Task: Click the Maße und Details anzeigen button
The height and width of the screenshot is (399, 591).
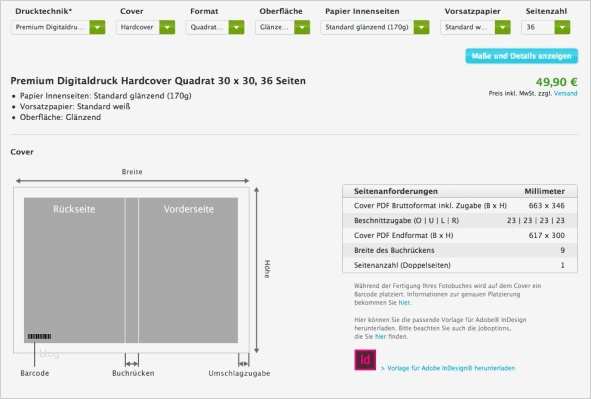Action: pos(522,56)
